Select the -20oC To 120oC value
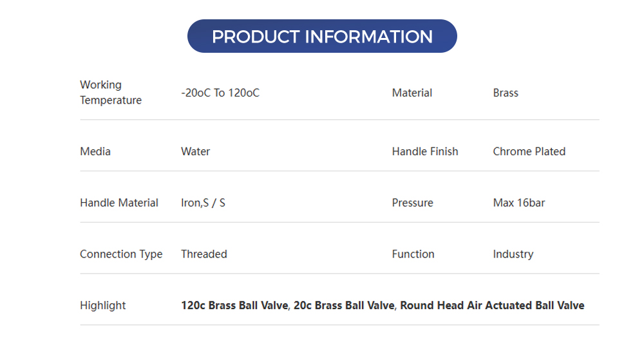The image size is (644, 345). [220, 93]
